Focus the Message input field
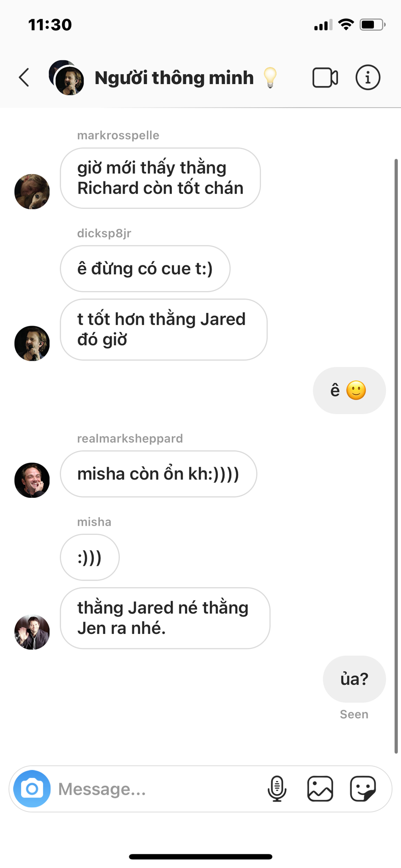The width and height of the screenshot is (401, 868). (x=158, y=789)
